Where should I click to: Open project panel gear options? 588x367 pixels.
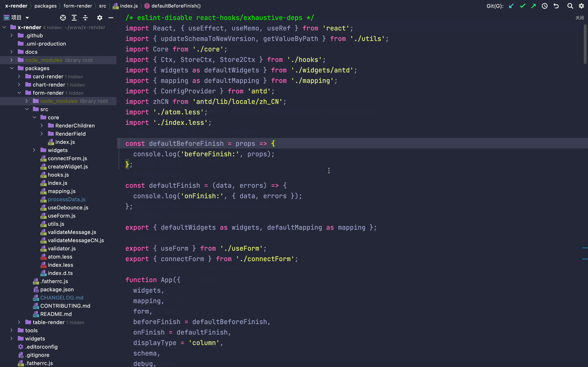pyautogui.click(x=100, y=17)
